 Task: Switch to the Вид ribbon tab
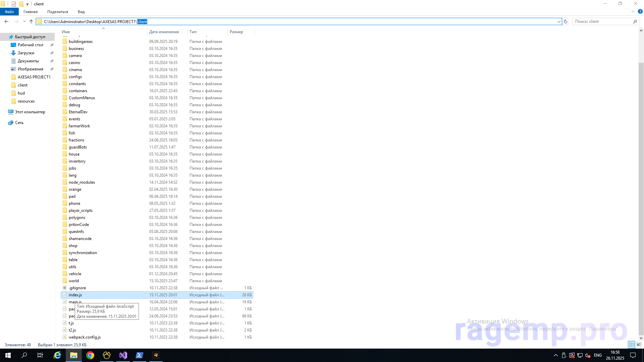coord(81,12)
